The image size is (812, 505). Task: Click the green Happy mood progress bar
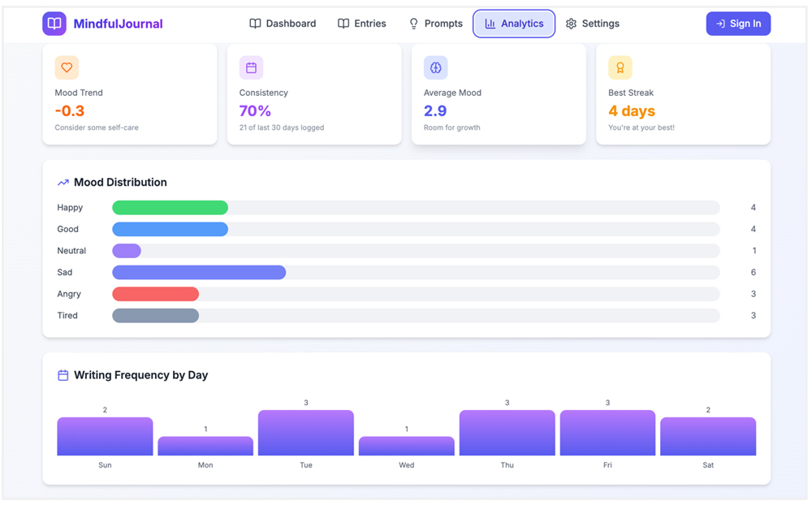click(170, 208)
